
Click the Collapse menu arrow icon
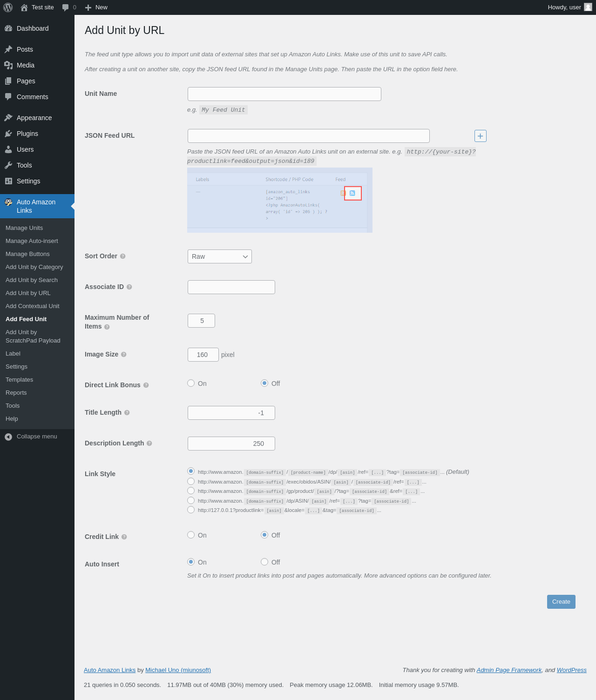tap(8, 437)
